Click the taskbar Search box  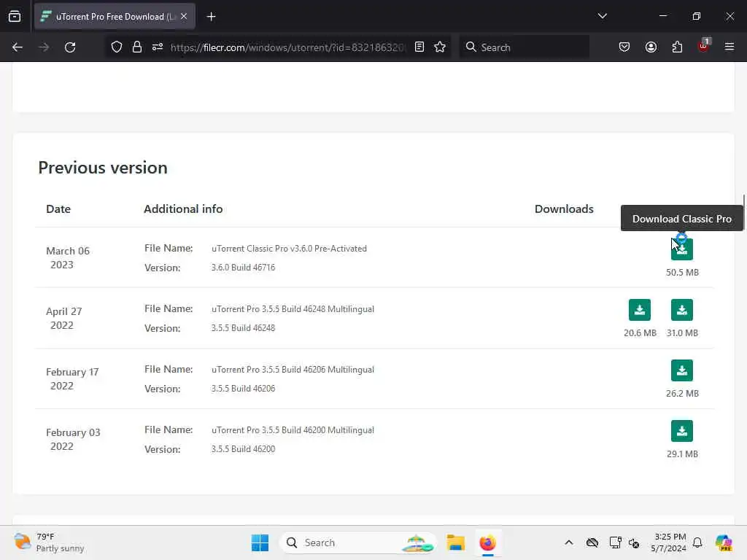coord(358,542)
